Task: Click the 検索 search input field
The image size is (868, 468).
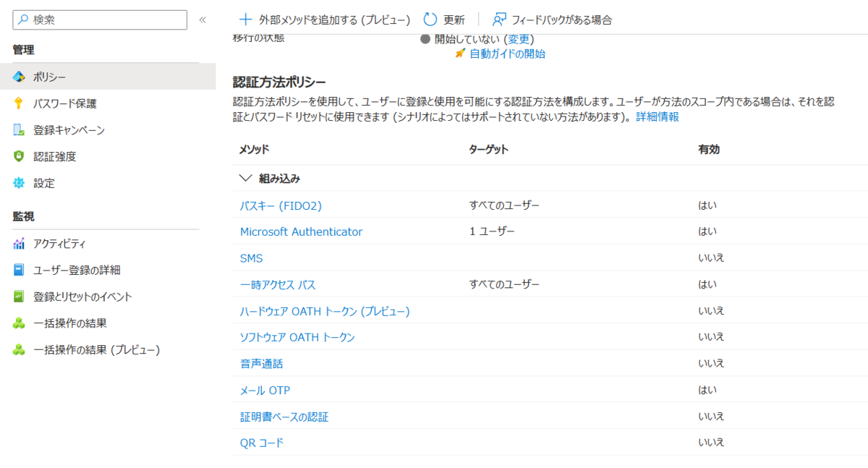Action: coord(100,20)
